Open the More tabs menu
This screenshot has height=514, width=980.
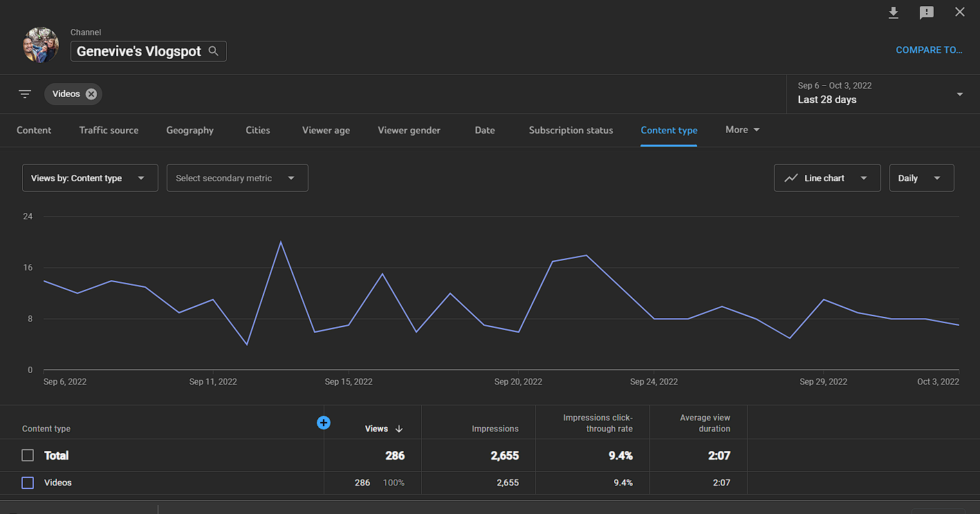(742, 129)
